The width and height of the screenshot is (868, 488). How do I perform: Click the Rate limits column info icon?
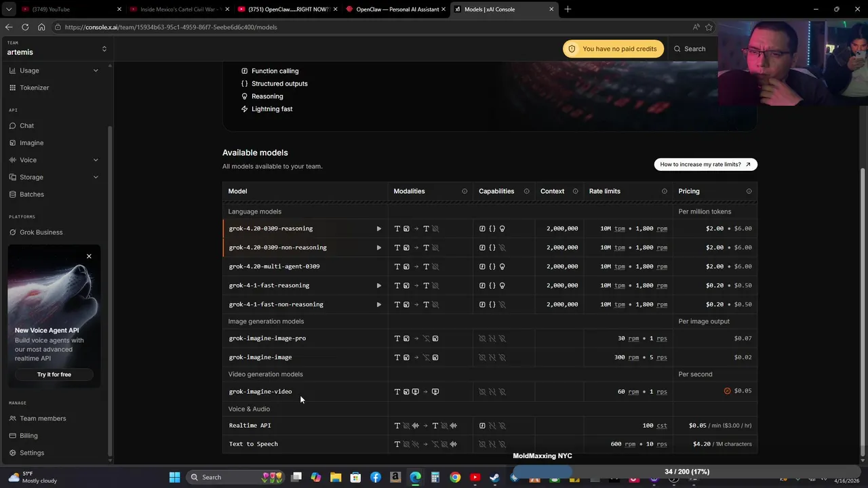[x=664, y=191]
